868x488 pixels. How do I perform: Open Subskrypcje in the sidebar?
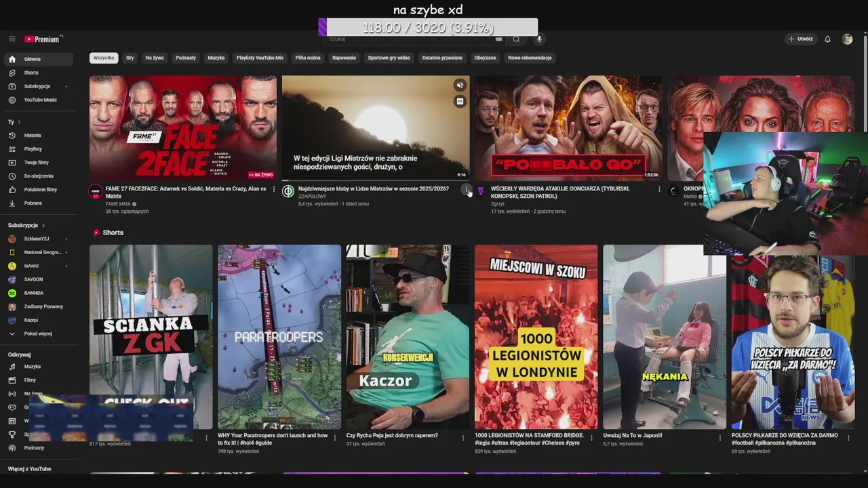pos(38,86)
